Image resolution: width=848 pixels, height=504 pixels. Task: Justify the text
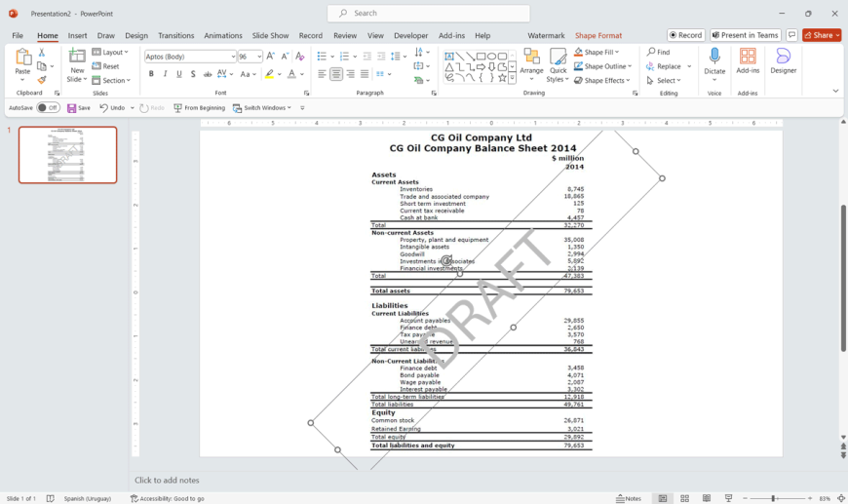click(364, 74)
